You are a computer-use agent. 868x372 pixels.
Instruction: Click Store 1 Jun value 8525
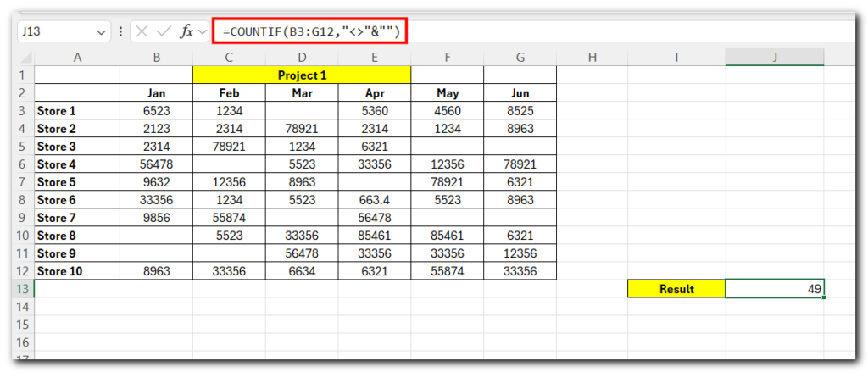point(520,111)
